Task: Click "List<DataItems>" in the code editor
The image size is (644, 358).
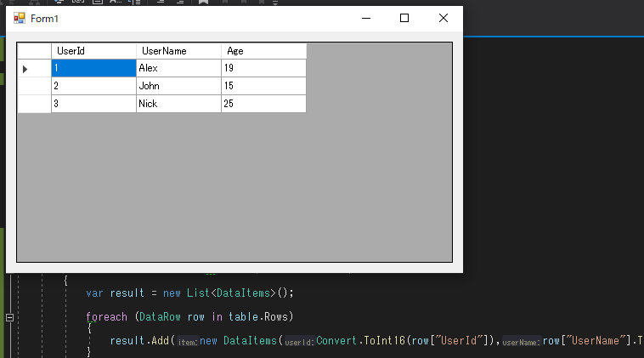Action: click(x=231, y=293)
